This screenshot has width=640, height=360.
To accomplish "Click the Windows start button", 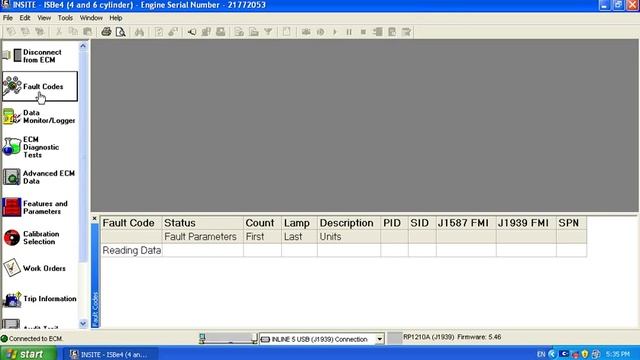I will pyautogui.click(x=28, y=353).
